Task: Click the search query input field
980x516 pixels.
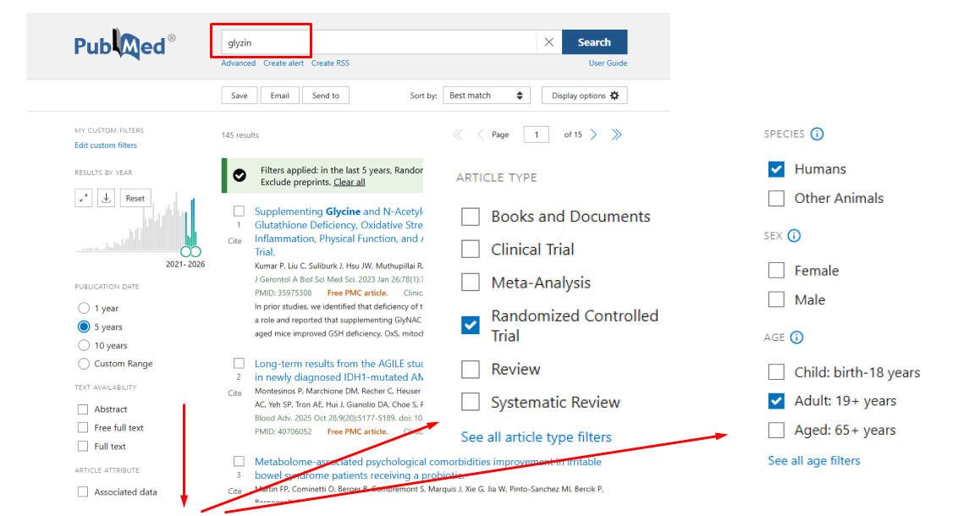Action: coord(379,42)
